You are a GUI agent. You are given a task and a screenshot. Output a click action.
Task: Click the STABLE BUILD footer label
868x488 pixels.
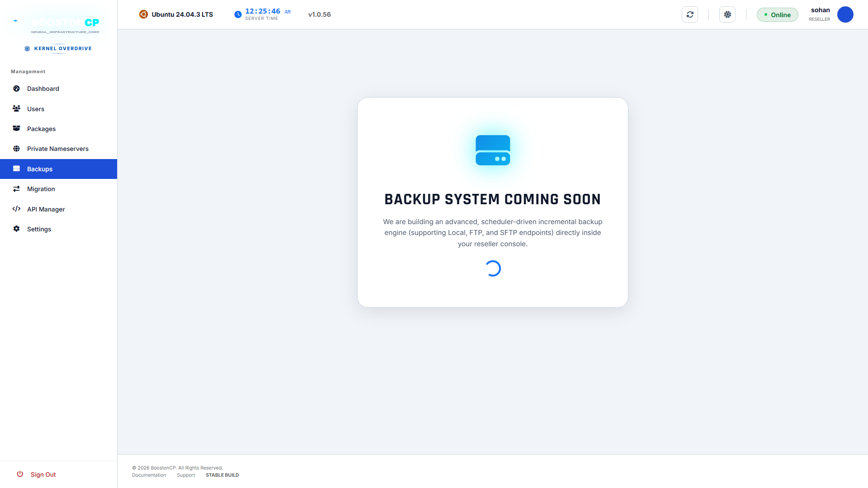222,475
